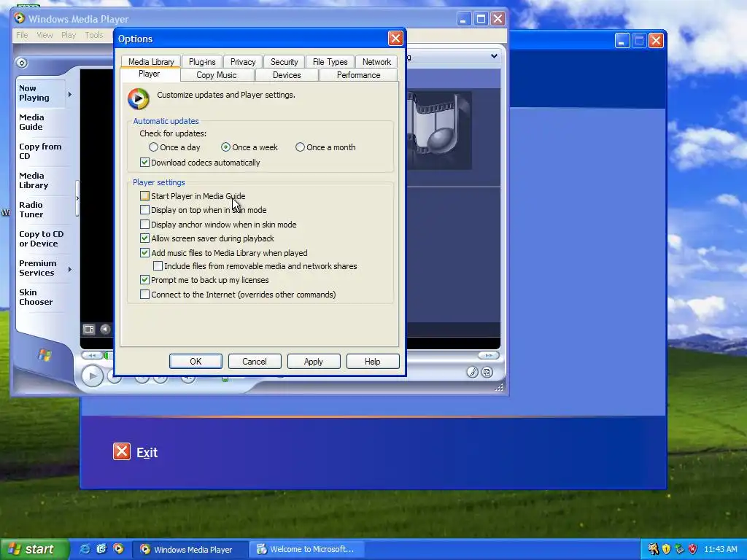Open the Play menu in Media Player
The width and height of the screenshot is (747, 560).
tap(69, 35)
